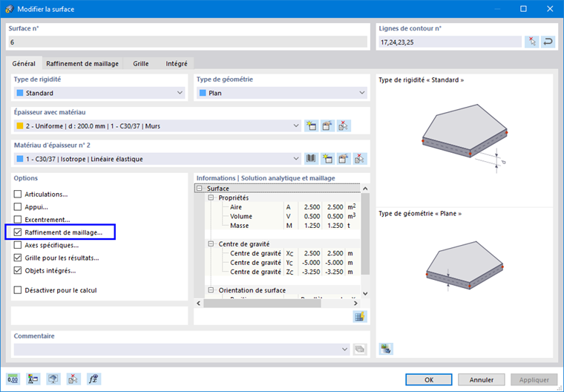Click the Plane geometry preview image
Image resolution: width=564 pixels, height=392 pixels.
coord(465,267)
